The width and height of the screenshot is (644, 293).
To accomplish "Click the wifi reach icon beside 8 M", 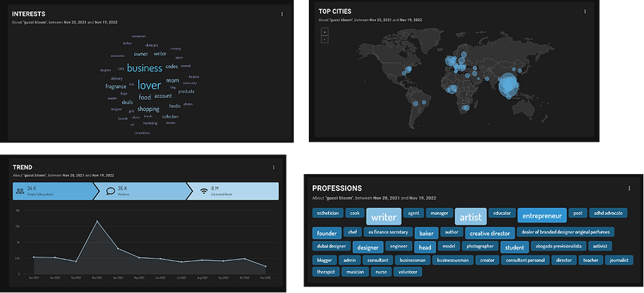I will pyautogui.click(x=204, y=191).
